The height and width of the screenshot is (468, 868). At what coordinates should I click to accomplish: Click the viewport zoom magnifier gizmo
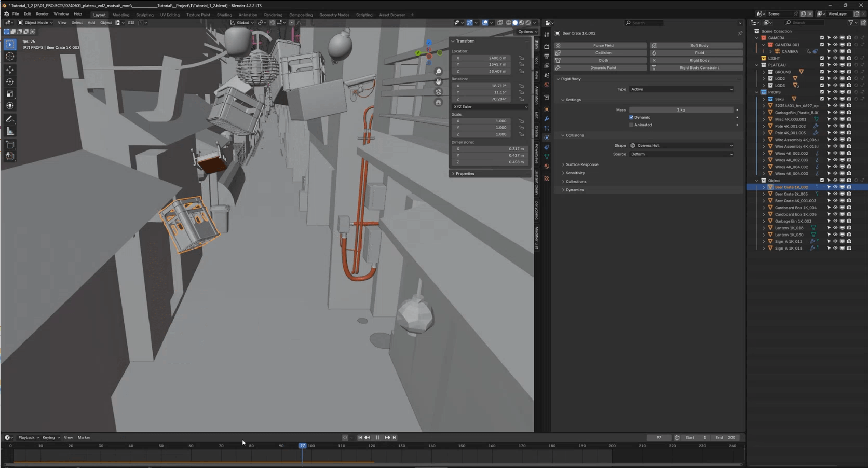(x=439, y=72)
